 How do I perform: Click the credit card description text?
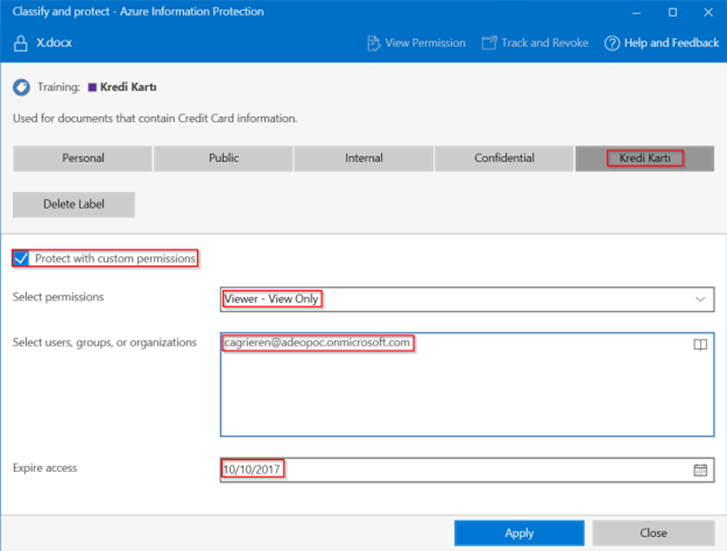[x=155, y=118]
